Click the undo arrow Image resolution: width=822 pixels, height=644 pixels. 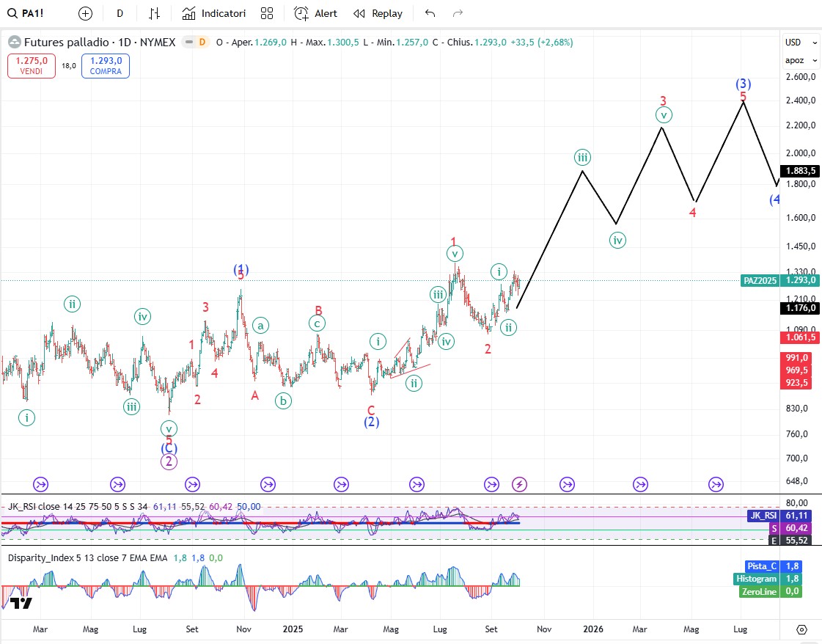pyautogui.click(x=430, y=13)
